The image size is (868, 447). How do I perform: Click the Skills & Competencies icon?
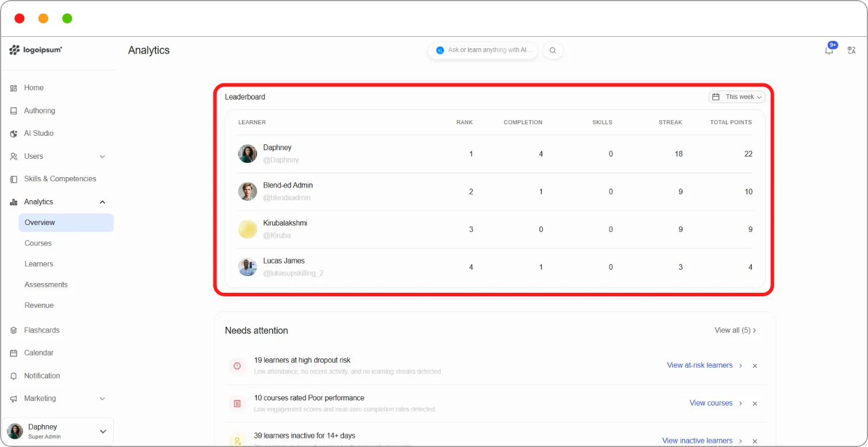tap(14, 179)
